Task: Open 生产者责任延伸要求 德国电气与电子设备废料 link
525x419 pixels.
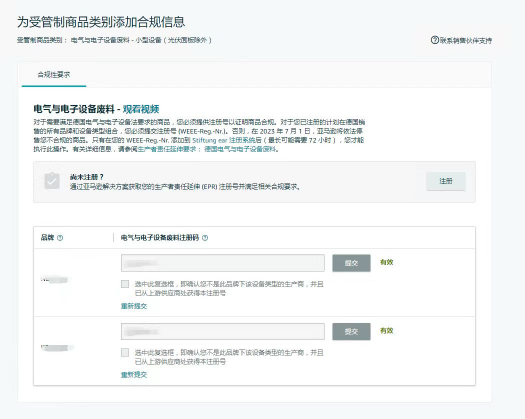Action: [207, 149]
